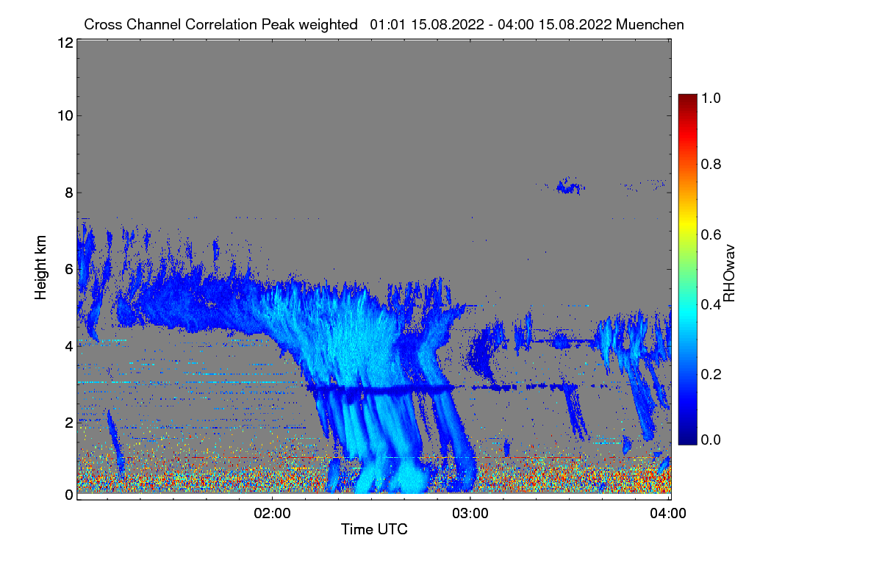The image size is (882, 588).
Task: Click the yellow section of the colorbar
Action: (687, 224)
